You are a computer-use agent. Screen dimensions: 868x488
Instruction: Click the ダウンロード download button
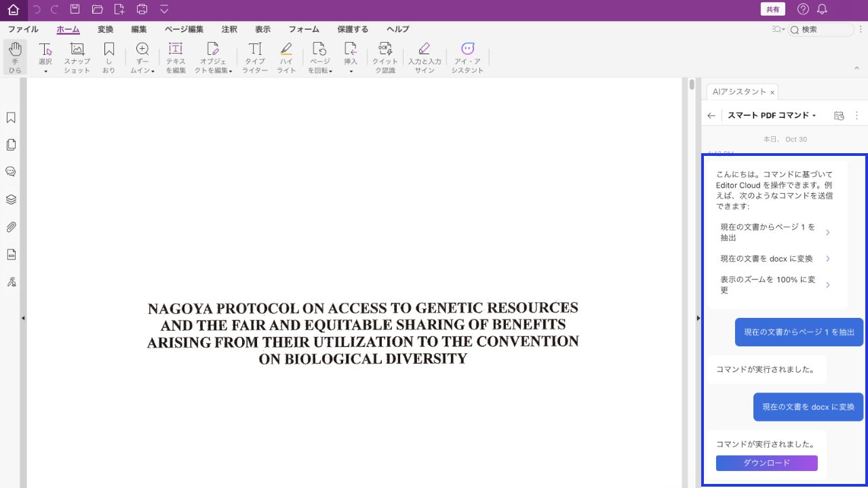coord(767,463)
